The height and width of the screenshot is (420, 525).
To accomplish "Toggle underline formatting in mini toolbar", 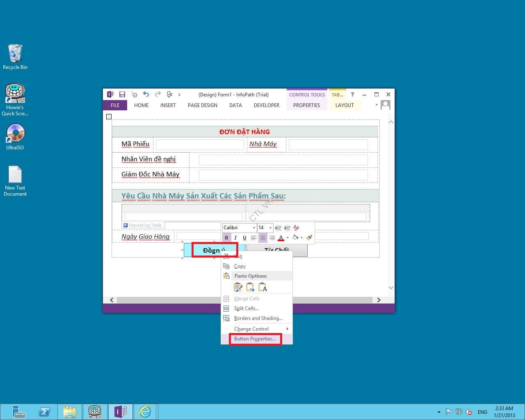I will point(244,238).
